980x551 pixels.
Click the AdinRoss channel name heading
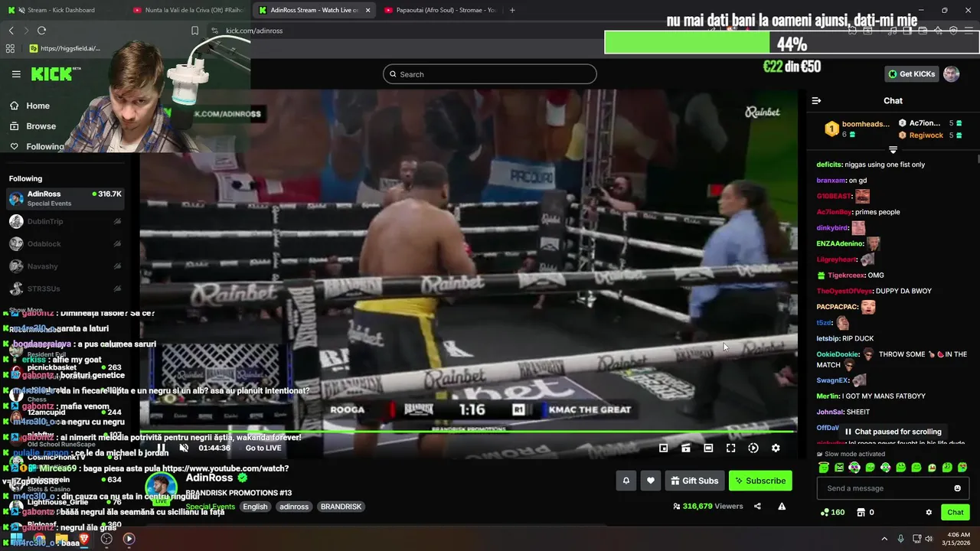click(x=209, y=478)
